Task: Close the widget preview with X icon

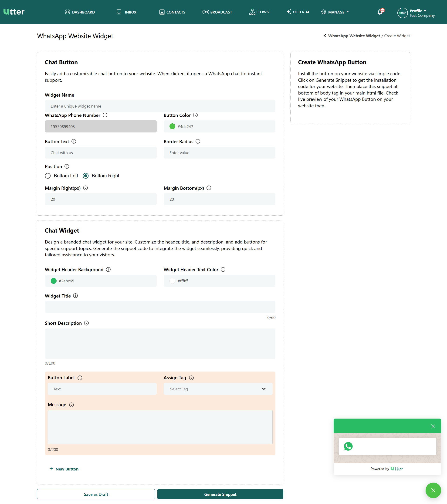Action: (x=433, y=426)
